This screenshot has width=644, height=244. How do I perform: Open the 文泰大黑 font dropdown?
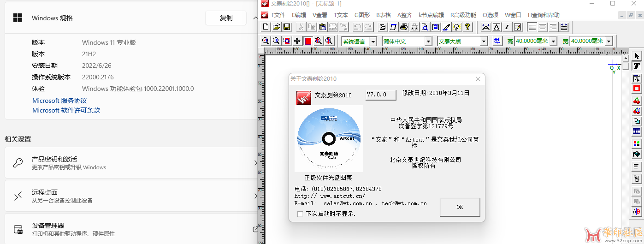(x=484, y=41)
